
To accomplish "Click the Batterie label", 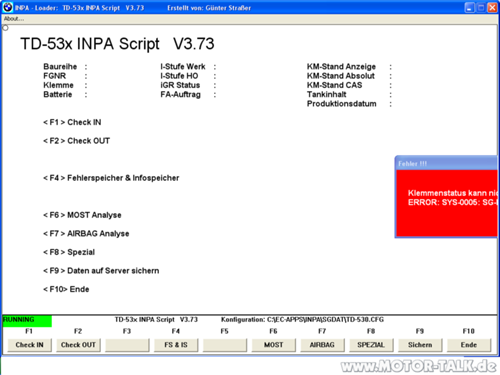I will [x=58, y=95].
